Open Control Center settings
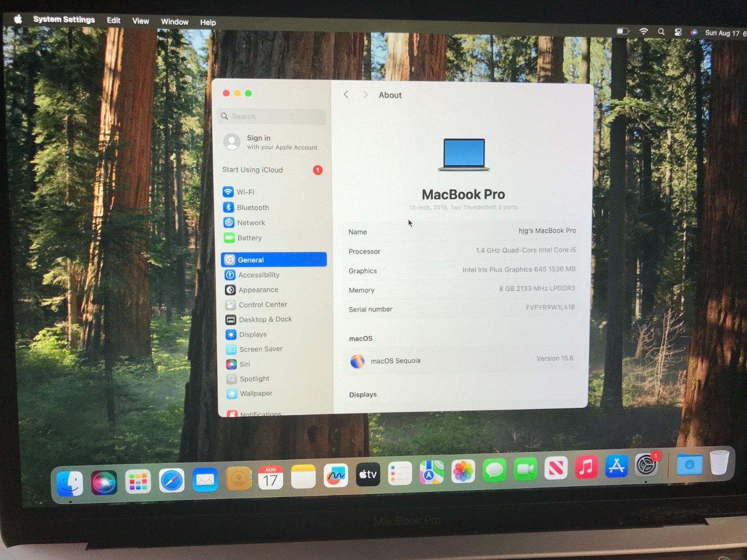Viewport: 747px width, 560px height. [262, 304]
